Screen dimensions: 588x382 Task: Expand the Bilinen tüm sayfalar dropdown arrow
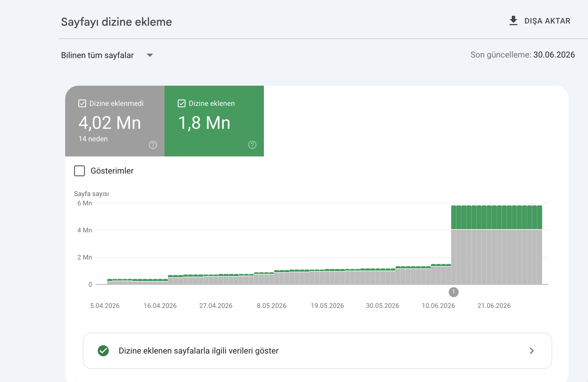(150, 55)
